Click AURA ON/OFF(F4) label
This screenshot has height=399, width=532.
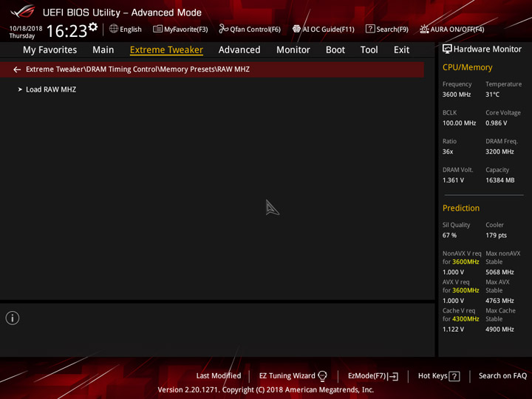[457, 29]
